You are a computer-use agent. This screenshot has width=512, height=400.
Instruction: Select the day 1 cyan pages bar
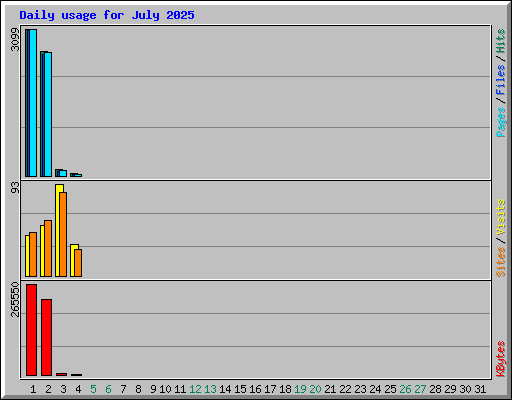pyautogui.click(x=33, y=103)
